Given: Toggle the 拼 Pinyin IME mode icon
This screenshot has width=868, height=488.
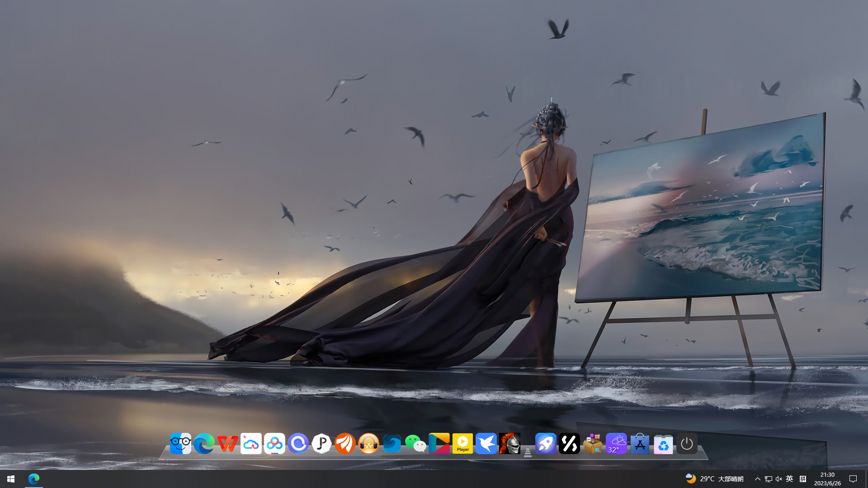Looking at the screenshot, I should [803, 479].
